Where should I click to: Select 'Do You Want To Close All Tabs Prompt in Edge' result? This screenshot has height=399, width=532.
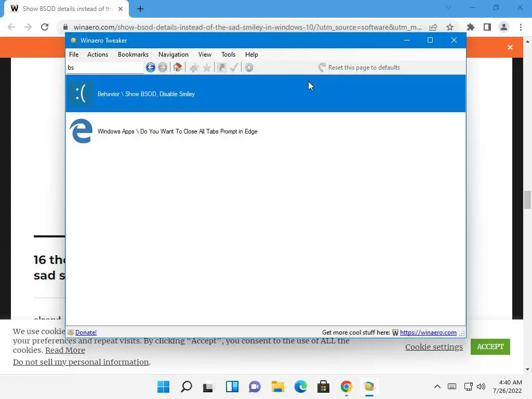pyautogui.click(x=265, y=131)
